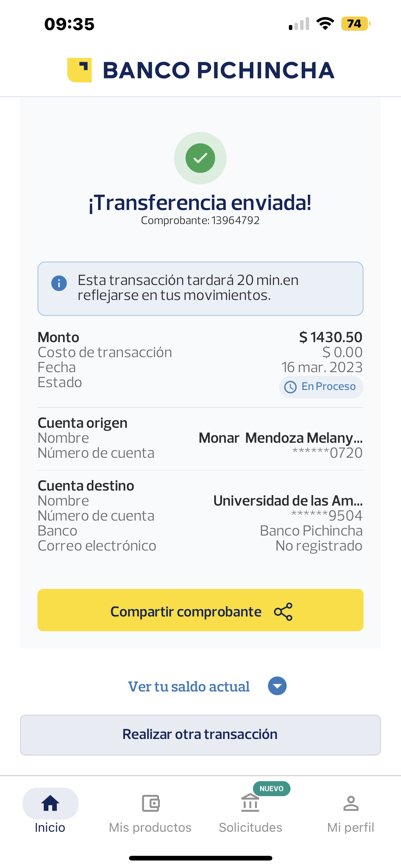Open the Mi perfil tab label
Viewport: 401px width, 868px height.
pos(350,828)
